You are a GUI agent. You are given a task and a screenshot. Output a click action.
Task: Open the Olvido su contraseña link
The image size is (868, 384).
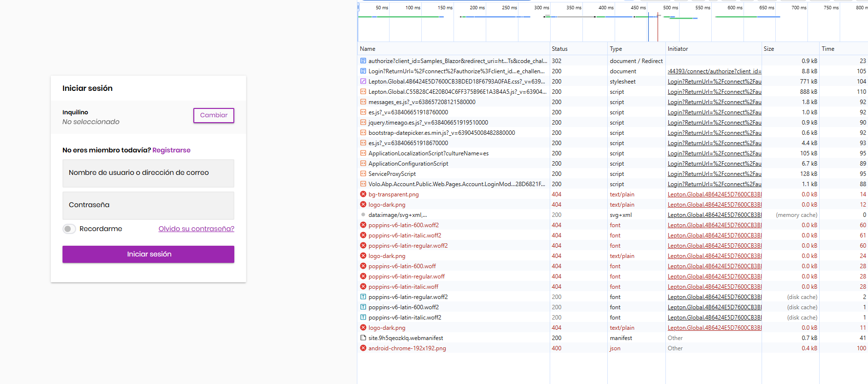[196, 229]
